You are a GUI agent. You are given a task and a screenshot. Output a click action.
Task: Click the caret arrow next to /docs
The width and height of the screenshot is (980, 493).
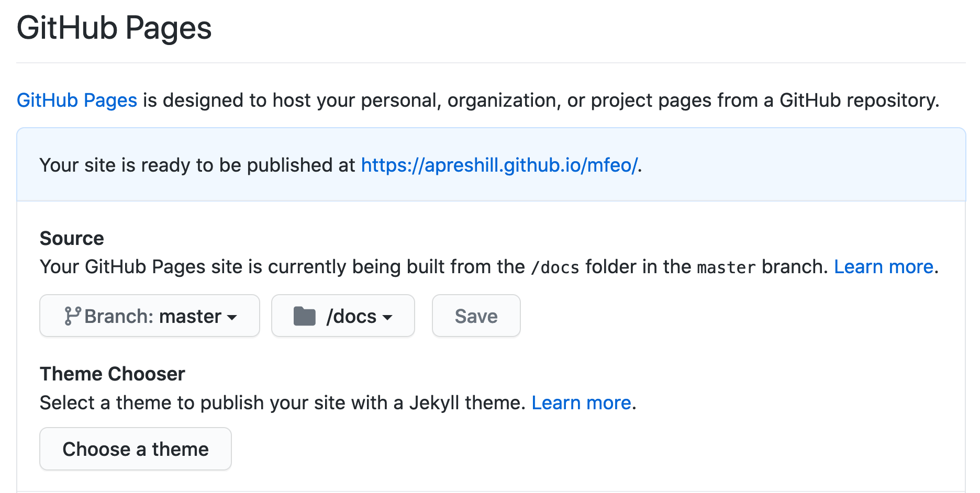click(x=387, y=317)
